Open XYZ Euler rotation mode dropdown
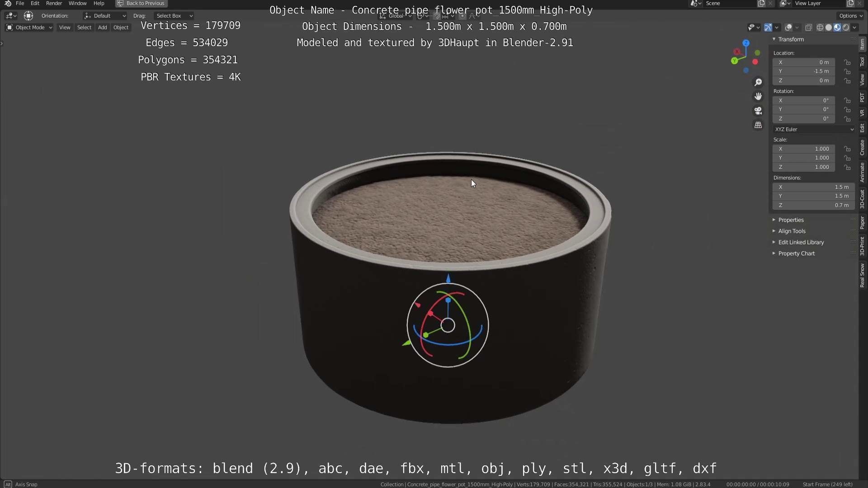This screenshot has width=868, height=488. [814, 129]
